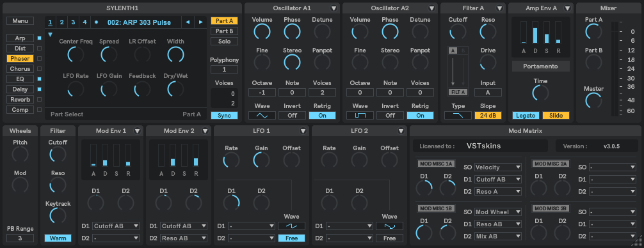Toggle the Sync button

pos(224,116)
